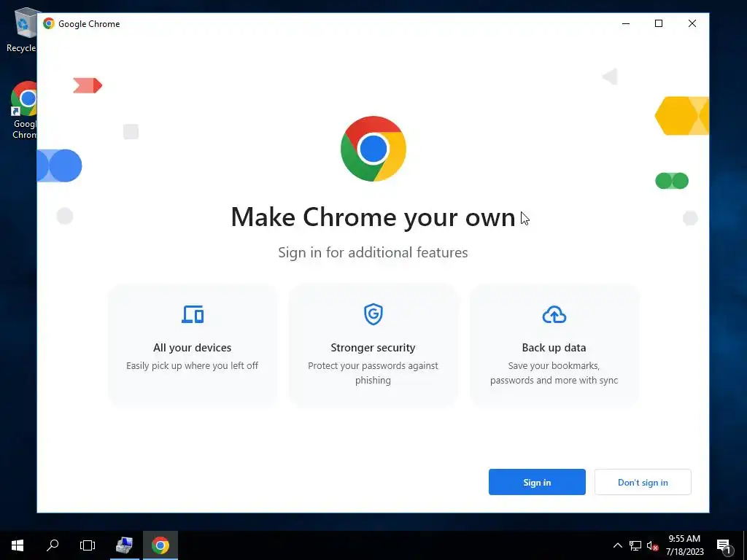Click 'Protect your passwords against phishing' text
Screen dimensions: 747x560
[x=373, y=373]
